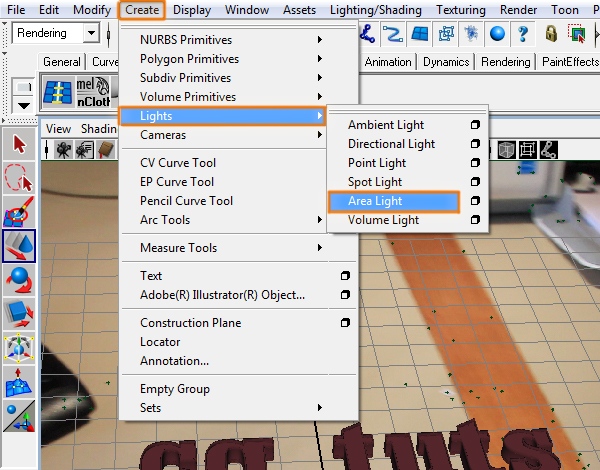Viewport: 600px width, 470px height.
Task: Select the Soft Modification tool
Action: coord(19,382)
